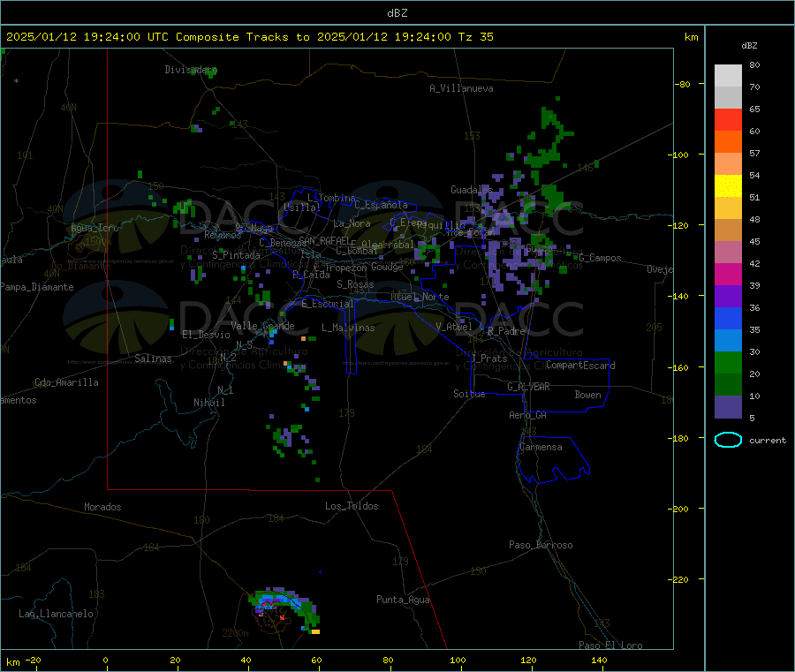The image size is (795, 672).
Task: Click the purple 5 dBZ legend swatch
Action: pyautogui.click(x=728, y=407)
